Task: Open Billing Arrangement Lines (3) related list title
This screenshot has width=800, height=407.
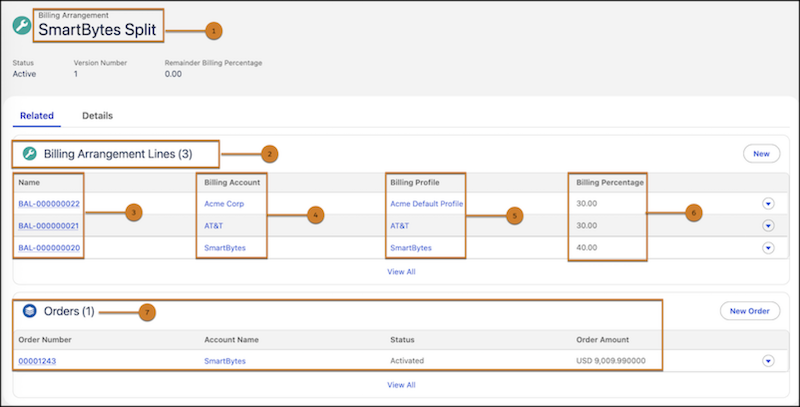Action: tap(118, 154)
